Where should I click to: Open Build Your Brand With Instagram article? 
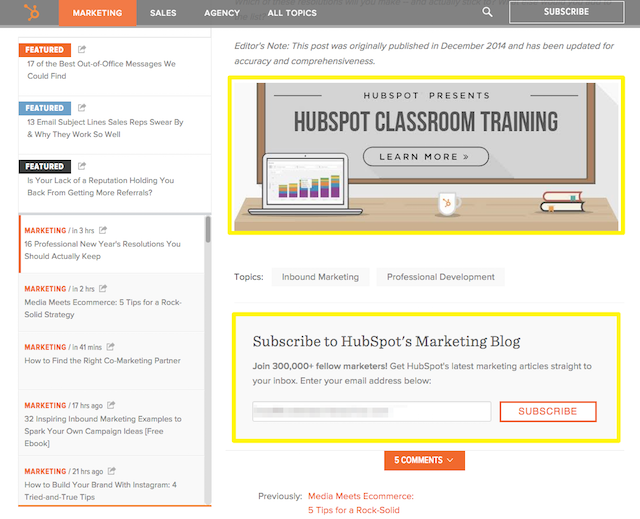tap(100, 491)
